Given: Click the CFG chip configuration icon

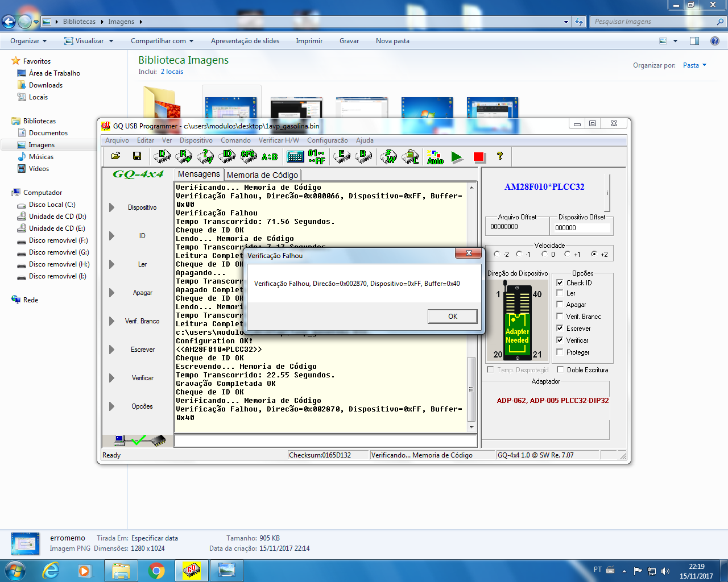Looking at the screenshot, I should click(x=248, y=156).
